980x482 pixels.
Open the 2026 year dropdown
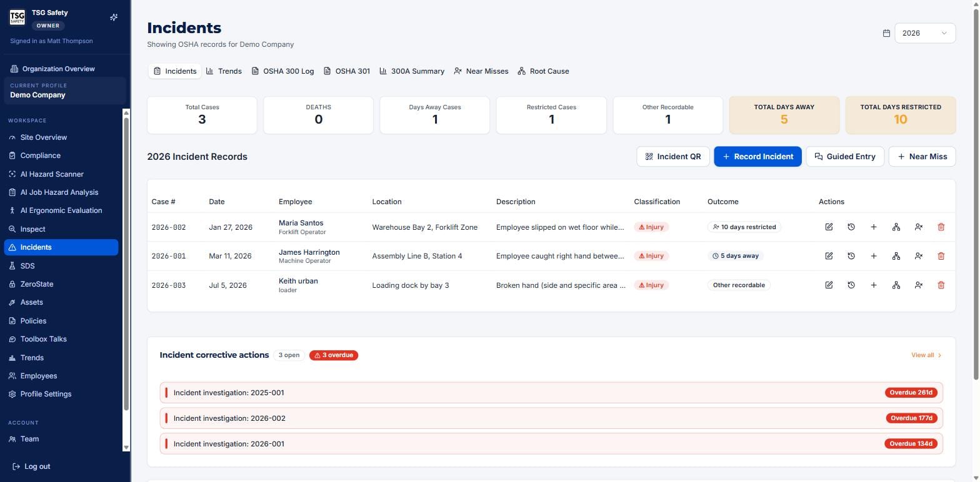tap(925, 33)
